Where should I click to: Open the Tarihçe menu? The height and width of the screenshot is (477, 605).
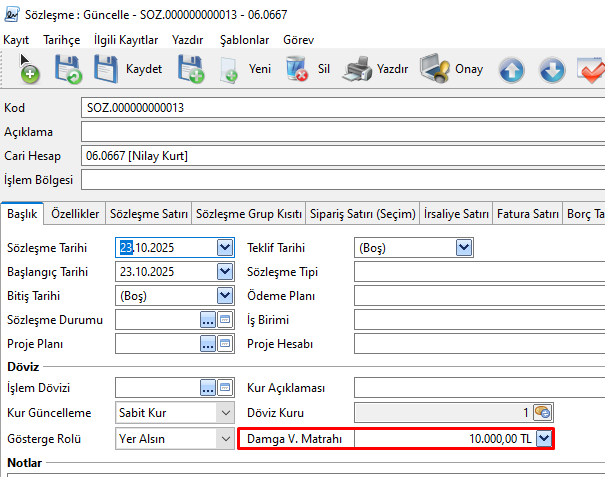[x=61, y=39]
